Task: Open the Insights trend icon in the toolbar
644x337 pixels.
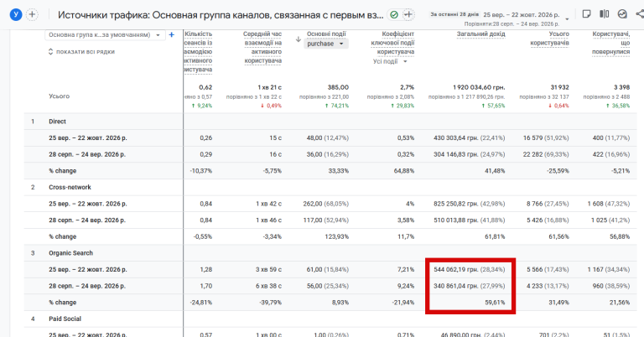Action: (x=622, y=14)
